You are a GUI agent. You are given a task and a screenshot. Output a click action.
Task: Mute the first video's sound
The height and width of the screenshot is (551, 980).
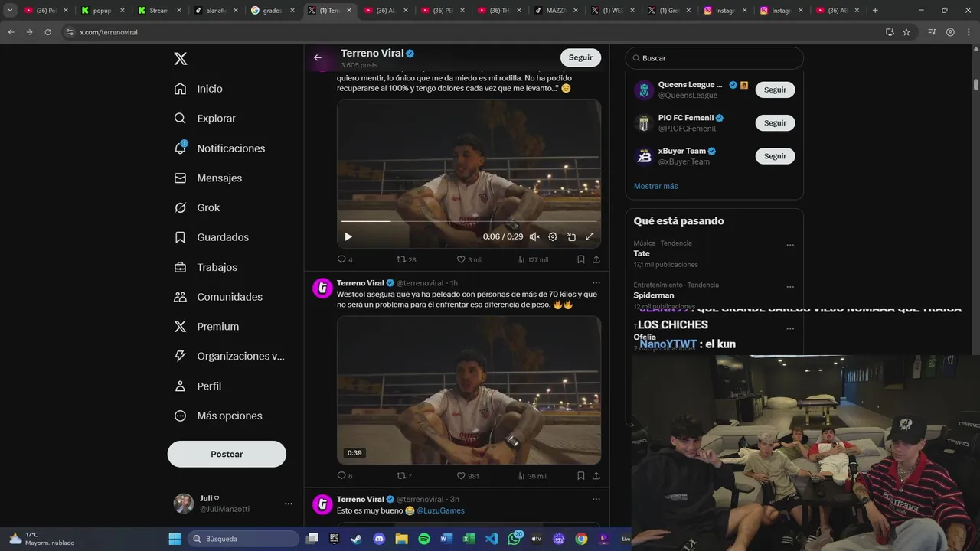pos(534,237)
